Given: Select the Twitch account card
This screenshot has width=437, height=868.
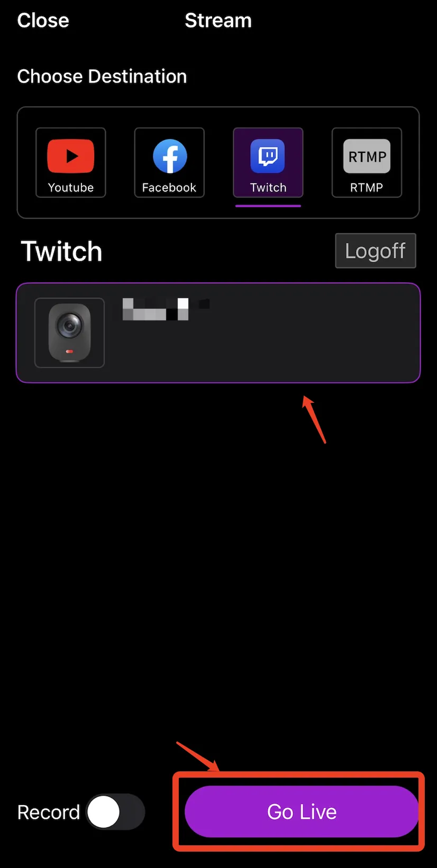Looking at the screenshot, I should pyautogui.click(x=218, y=333).
